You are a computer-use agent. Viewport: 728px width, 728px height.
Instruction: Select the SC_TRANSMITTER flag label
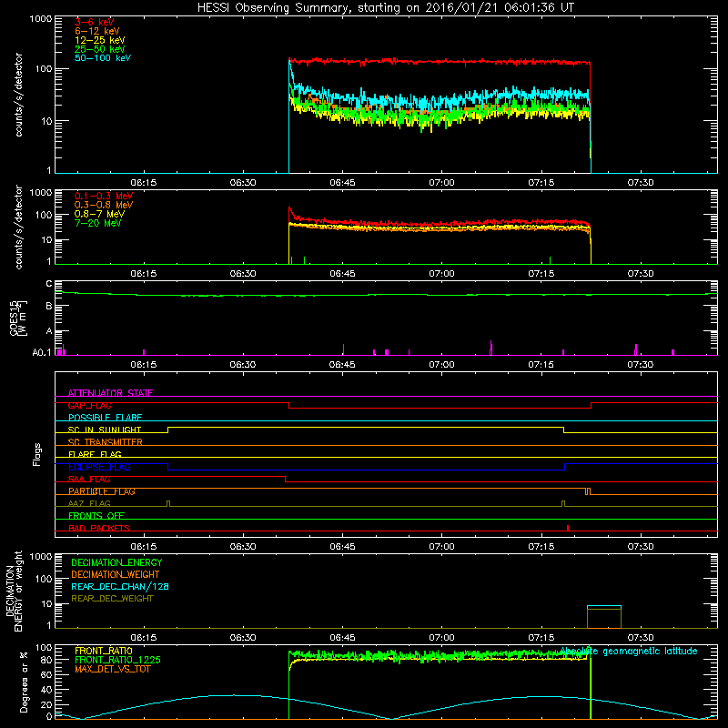click(106, 442)
